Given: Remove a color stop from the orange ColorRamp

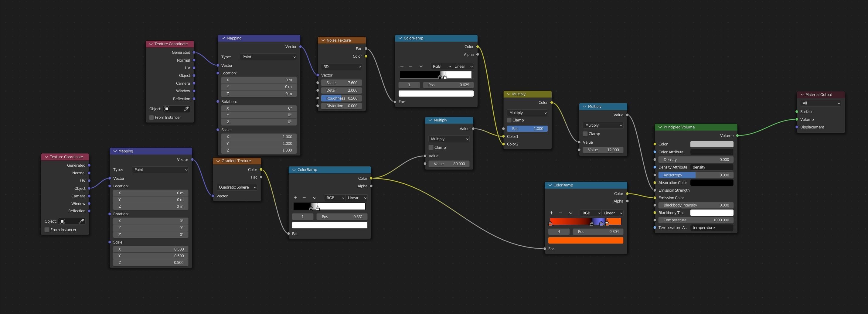Looking at the screenshot, I should point(560,213).
